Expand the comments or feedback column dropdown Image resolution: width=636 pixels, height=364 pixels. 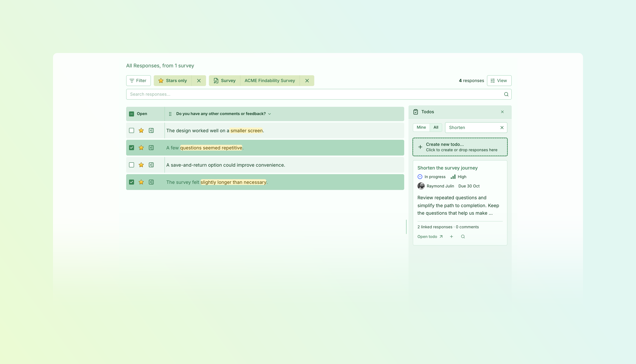pos(269,114)
